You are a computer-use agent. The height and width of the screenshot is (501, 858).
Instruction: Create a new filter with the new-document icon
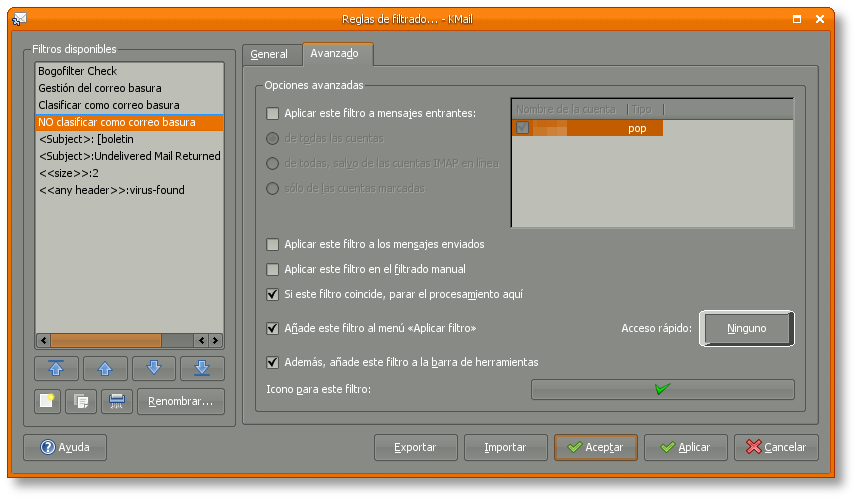click(48, 401)
